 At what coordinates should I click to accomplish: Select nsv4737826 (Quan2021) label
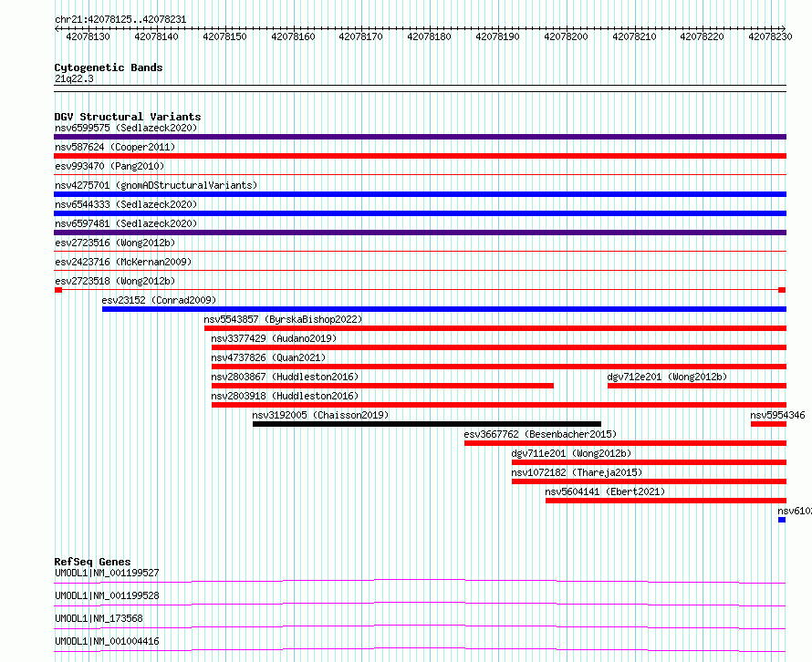(268, 357)
